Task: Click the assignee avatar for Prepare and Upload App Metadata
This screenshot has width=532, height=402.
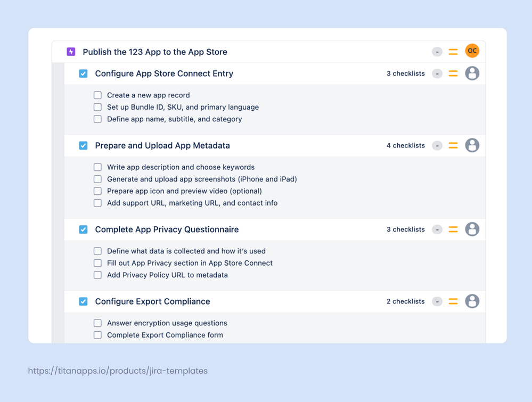Action: click(472, 145)
